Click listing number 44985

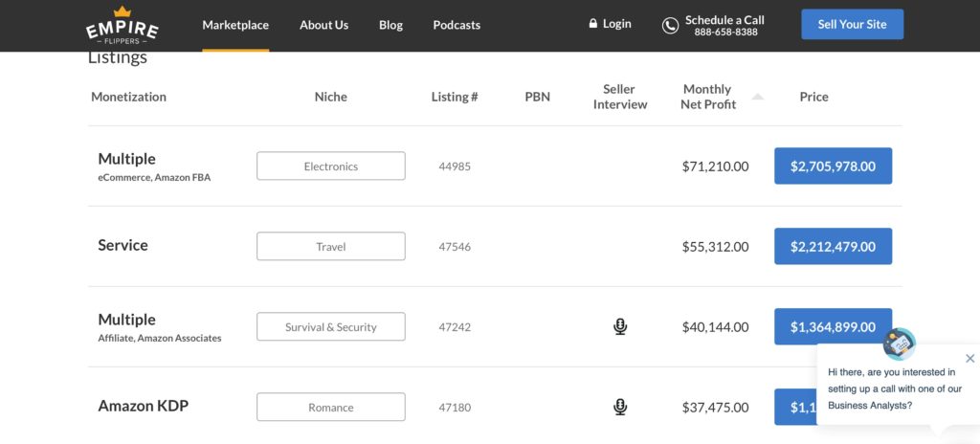[x=455, y=166]
